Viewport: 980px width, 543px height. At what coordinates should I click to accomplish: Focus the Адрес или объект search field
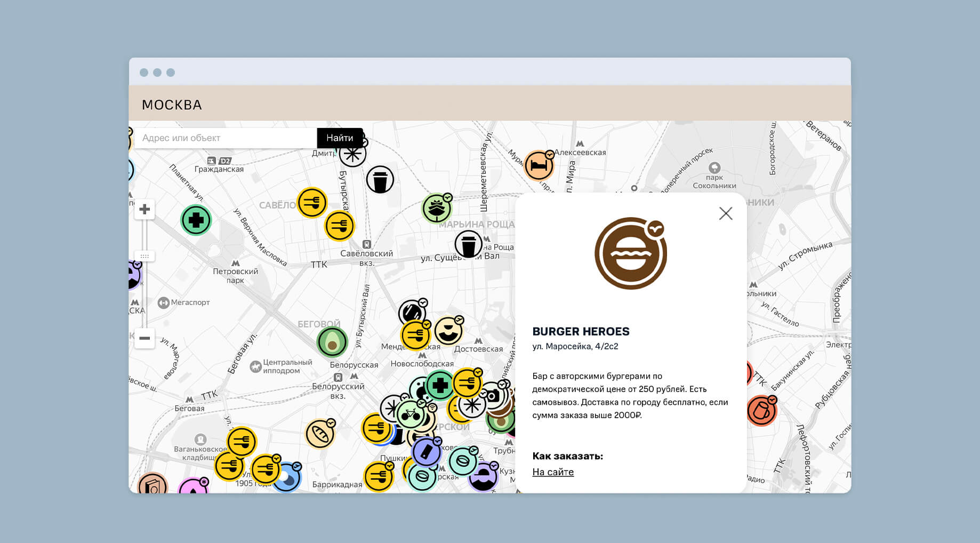point(226,138)
